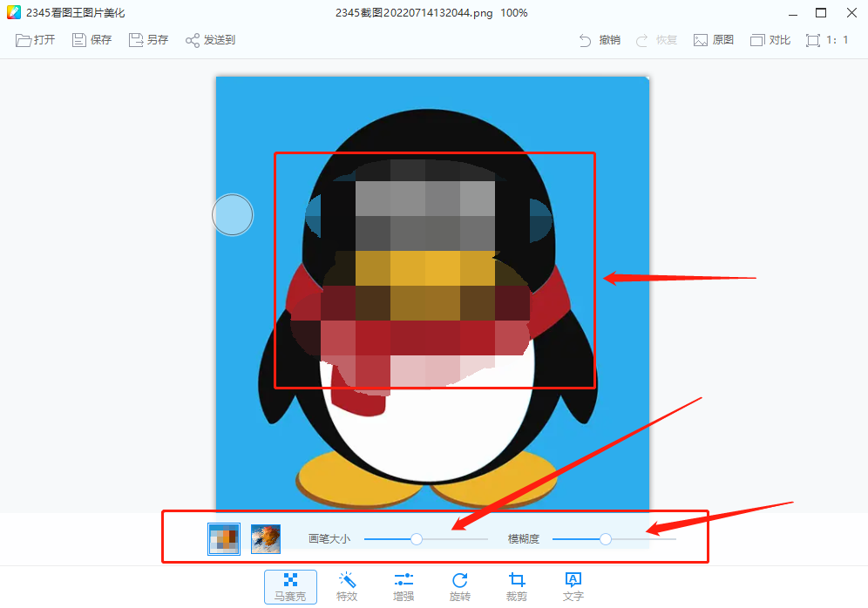Adjust the 画笔大小 brush size slider
868x608 pixels.
point(416,539)
